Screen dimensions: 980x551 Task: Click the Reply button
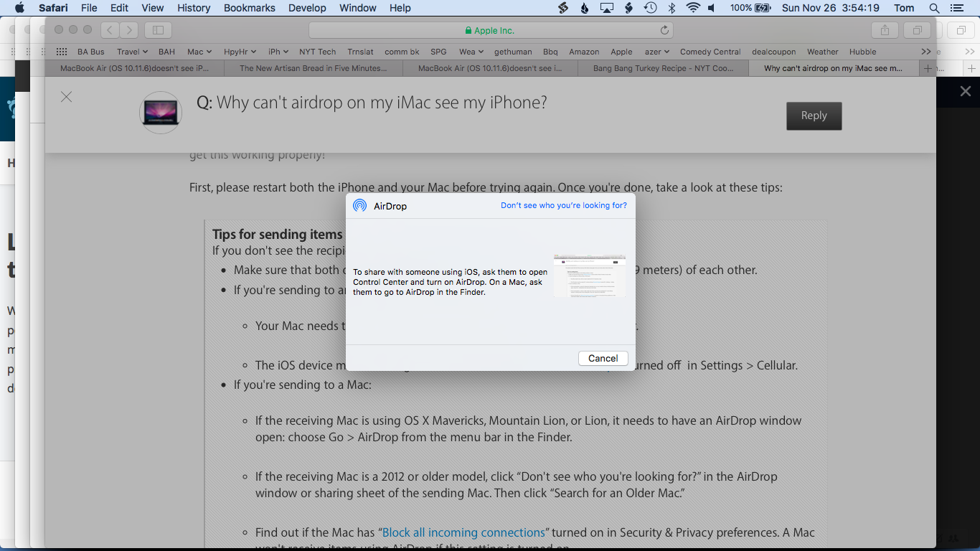tap(814, 116)
